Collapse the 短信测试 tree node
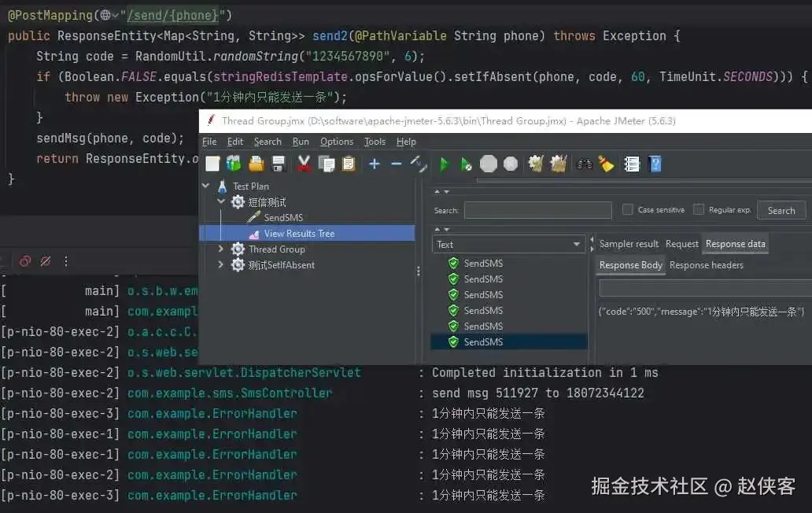 click(x=221, y=201)
